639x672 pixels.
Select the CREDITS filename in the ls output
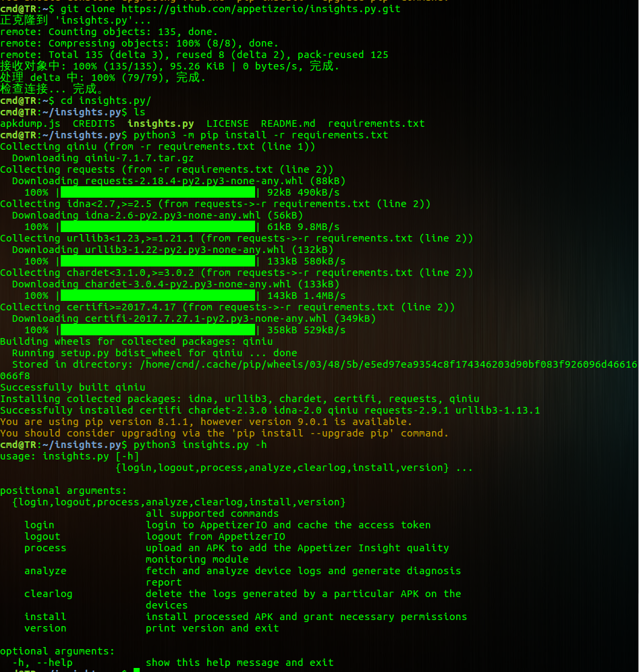(x=94, y=123)
